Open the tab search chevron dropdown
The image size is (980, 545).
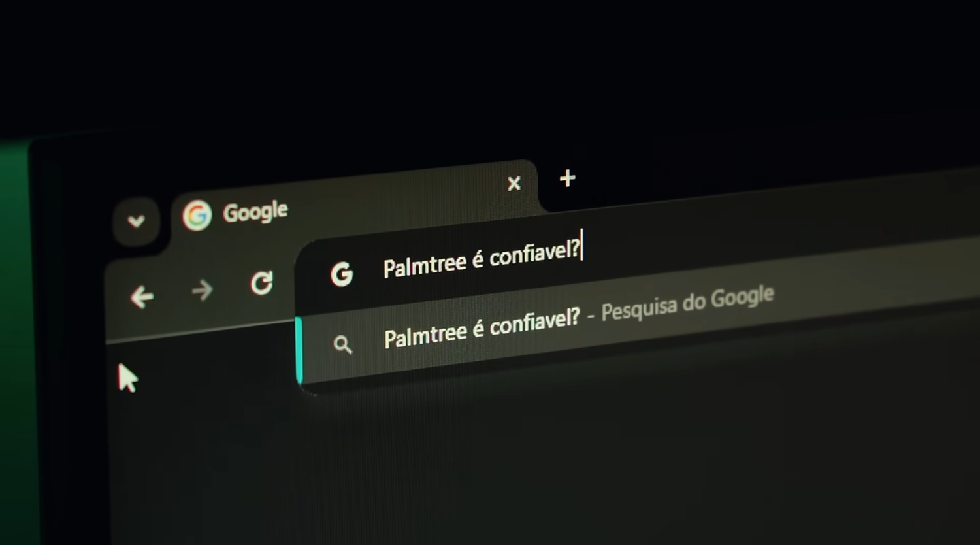pyautogui.click(x=136, y=221)
